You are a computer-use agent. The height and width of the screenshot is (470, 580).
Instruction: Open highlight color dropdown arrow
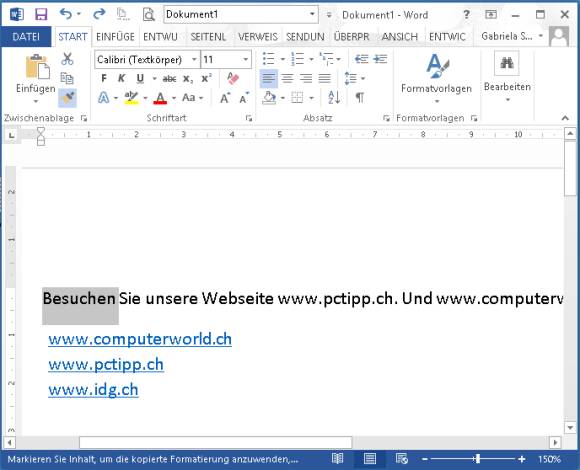coord(145,98)
